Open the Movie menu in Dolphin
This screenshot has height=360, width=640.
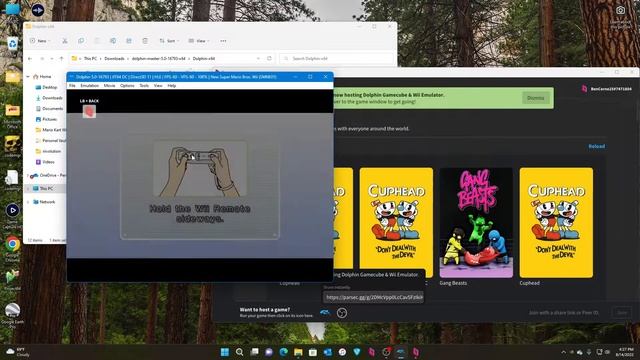pos(109,86)
